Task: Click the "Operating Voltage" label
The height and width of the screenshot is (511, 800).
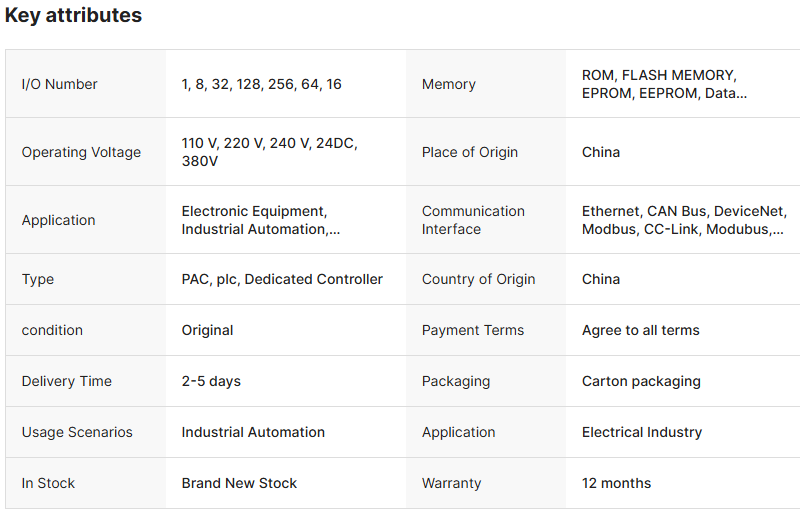Action: [81, 152]
